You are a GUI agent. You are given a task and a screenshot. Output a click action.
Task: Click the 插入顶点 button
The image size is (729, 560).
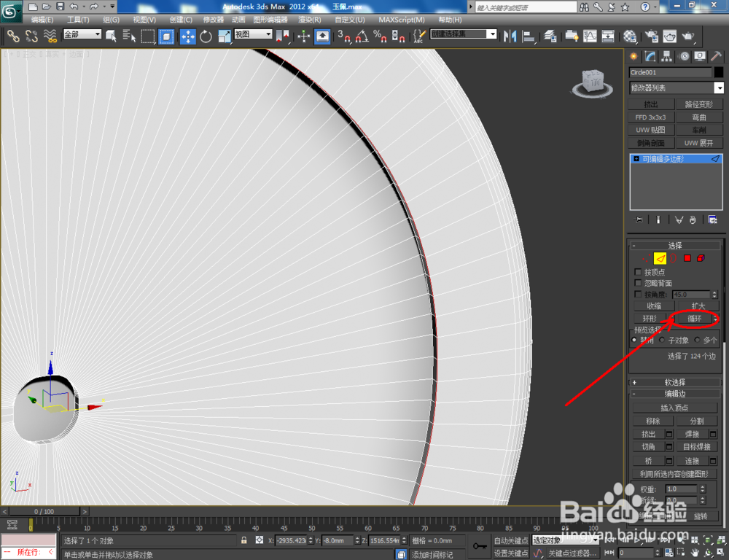click(x=674, y=408)
